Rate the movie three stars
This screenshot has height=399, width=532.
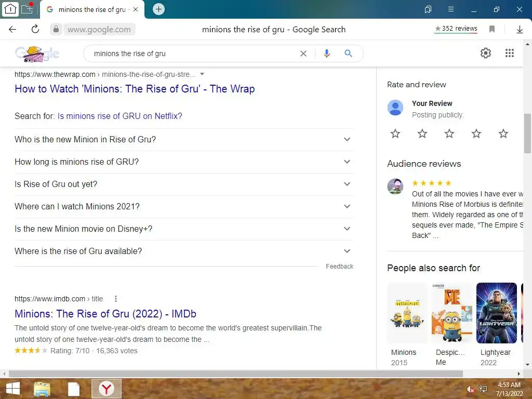coord(449,134)
